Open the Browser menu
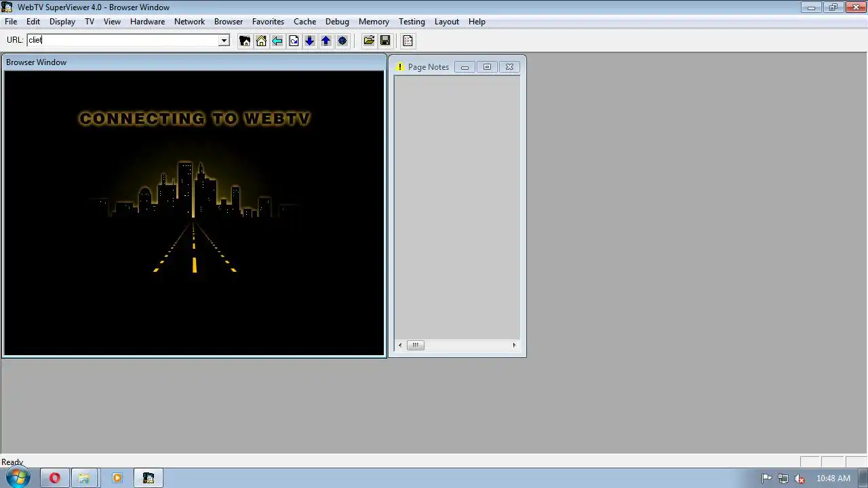Image resolution: width=868 pixels, height=488 pixels. click(229, 22)
